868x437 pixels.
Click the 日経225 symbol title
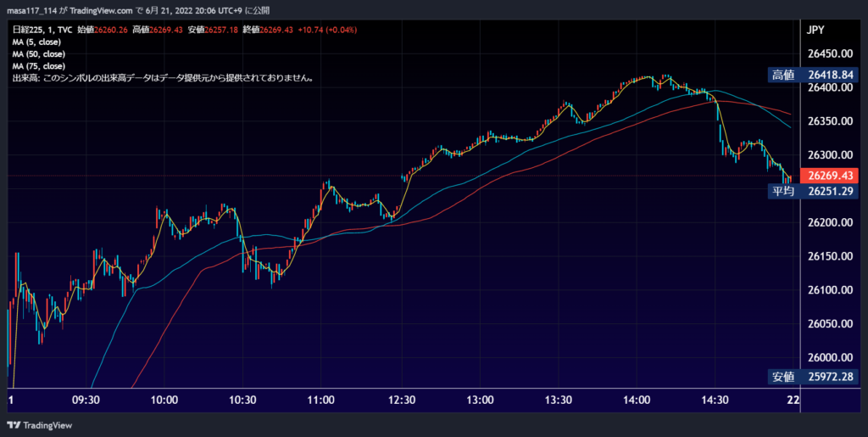tap(26, 30)
